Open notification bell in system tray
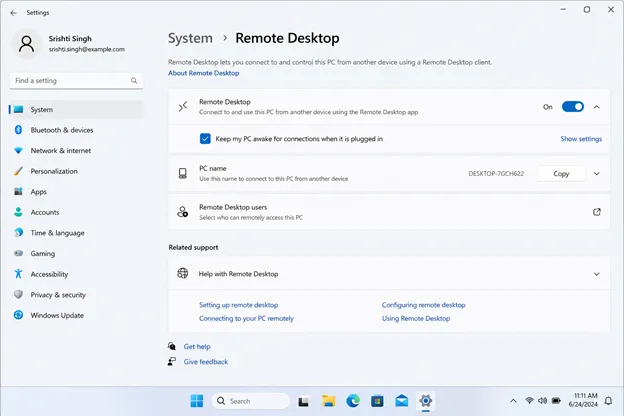 point(608,401)
